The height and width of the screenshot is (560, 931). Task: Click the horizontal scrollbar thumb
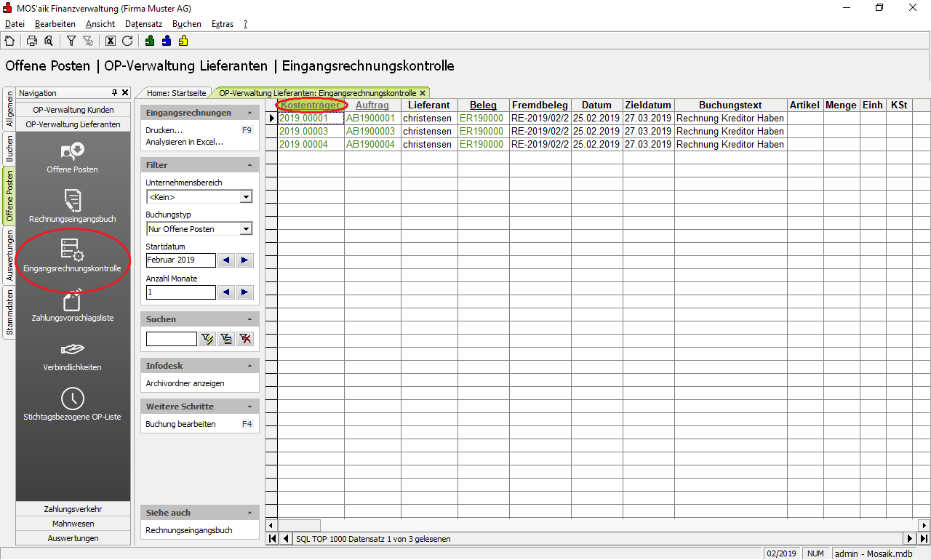coord(299,525)
